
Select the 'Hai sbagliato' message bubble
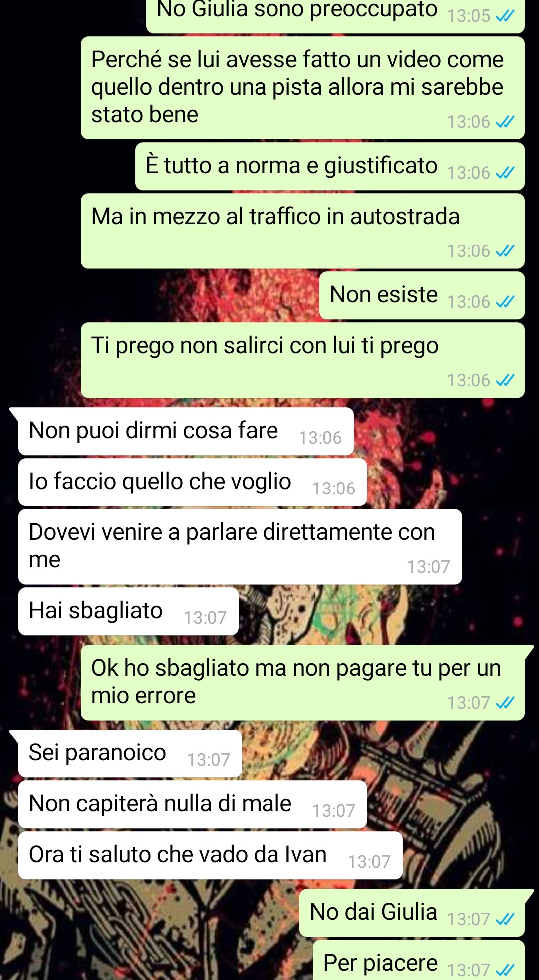pyautogui.click(x=128, y=611)
